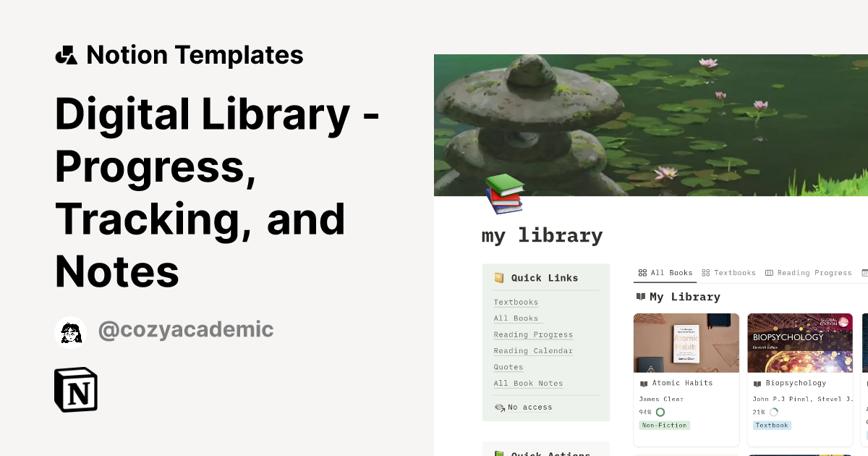Select the Non-Fiction tag on Atomic Habits
Image resolution: width=868 pixels, height=456 pixels.
point(664,426)
